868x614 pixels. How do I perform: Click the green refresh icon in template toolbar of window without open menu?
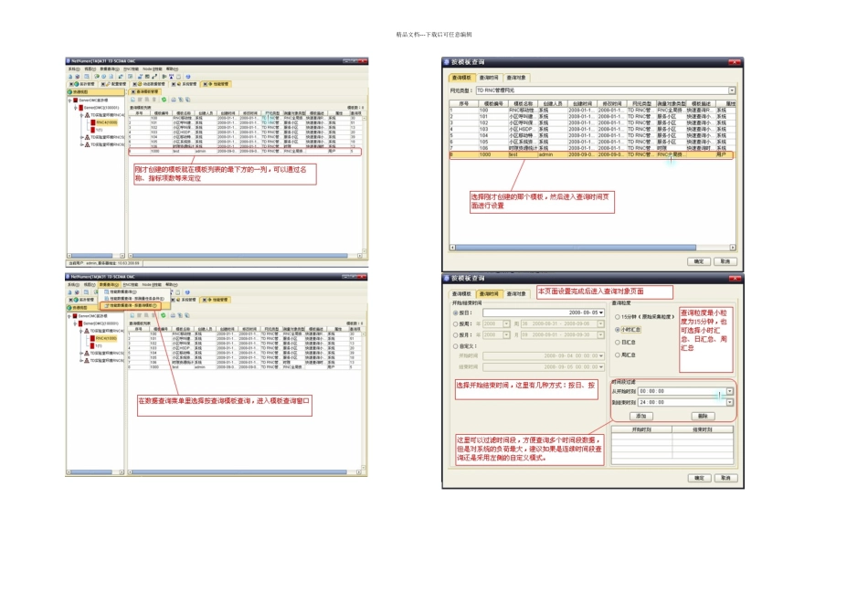(164, 100)
